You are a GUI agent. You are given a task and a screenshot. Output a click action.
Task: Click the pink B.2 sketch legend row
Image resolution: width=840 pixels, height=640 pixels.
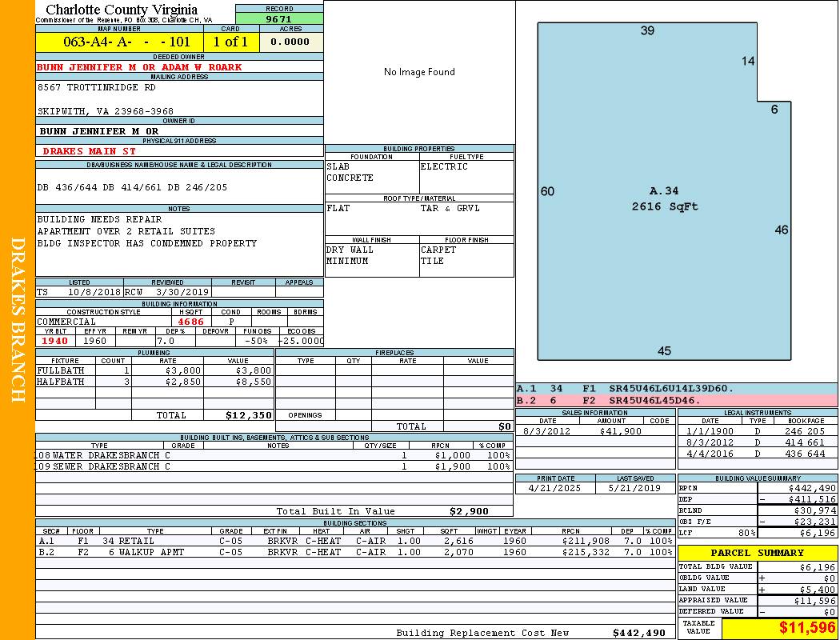(676, 400)
